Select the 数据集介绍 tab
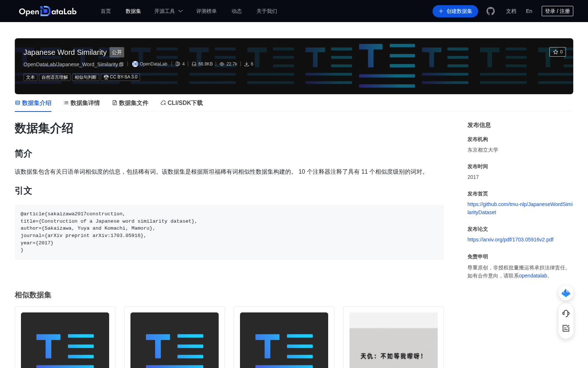 tap(33, 103)
